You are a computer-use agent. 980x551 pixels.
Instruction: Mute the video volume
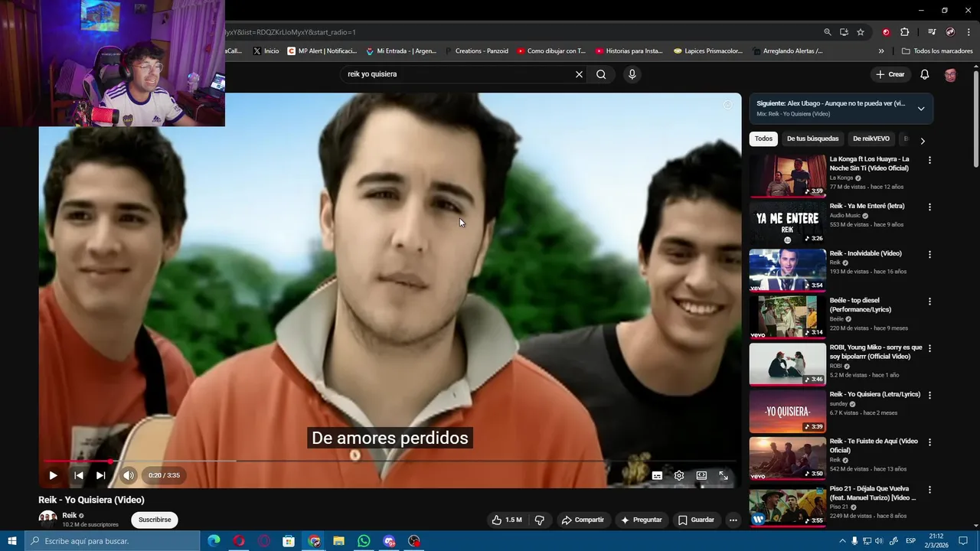129,475
